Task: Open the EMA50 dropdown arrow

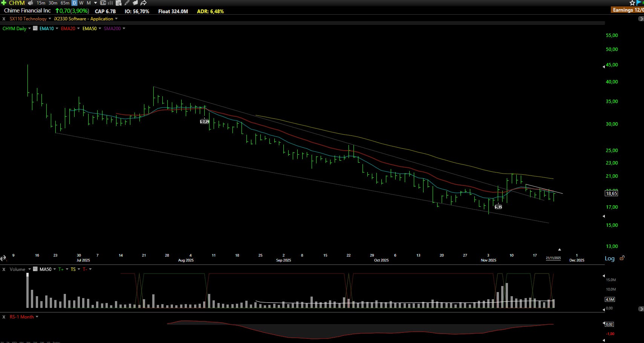Action: [x=100, y=28]
